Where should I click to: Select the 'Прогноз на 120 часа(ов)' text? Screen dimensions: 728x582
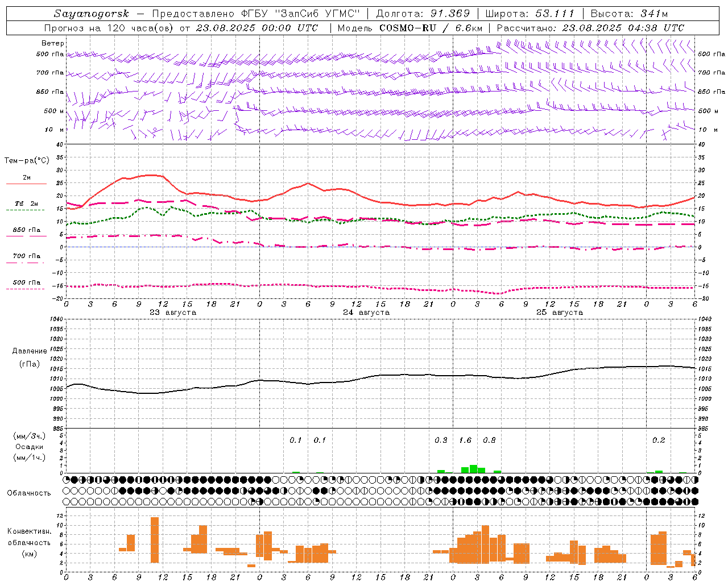(x=109, y=28)
